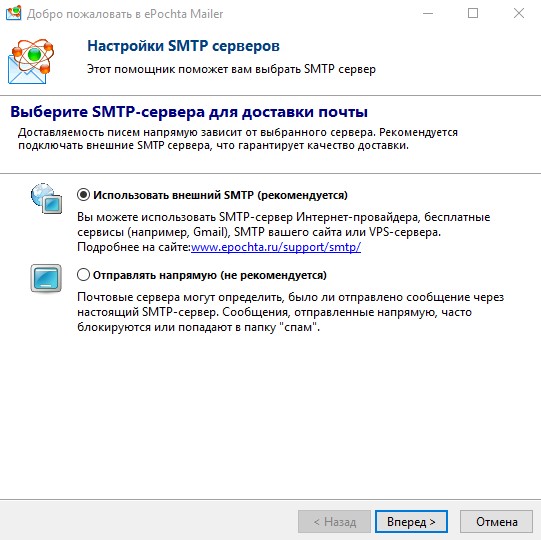
Task: Close the wizard via the title bar X
Action: tap(519, 13)
